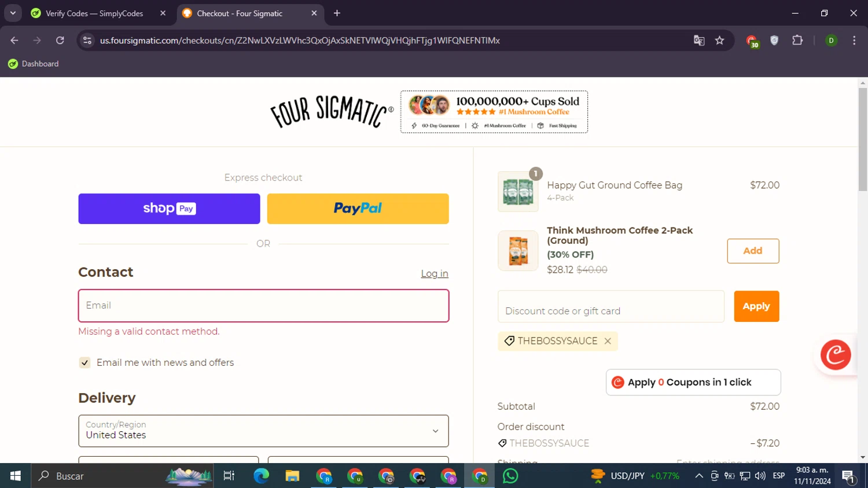Bookmark this page with the star icon

pos(720,41)
